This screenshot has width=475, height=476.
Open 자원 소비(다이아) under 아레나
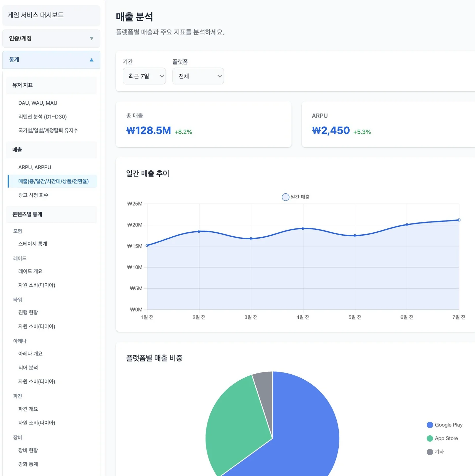pyautogui.click(x=37, y=381)
